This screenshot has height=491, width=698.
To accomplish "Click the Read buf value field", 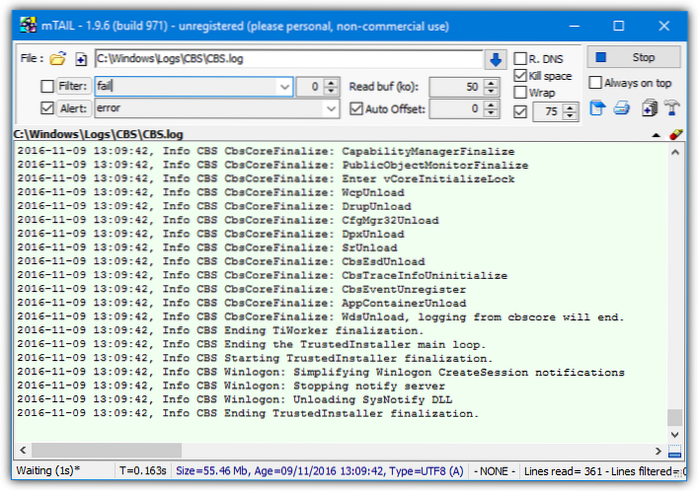I will pyautogui.click(x=456, y=87).
